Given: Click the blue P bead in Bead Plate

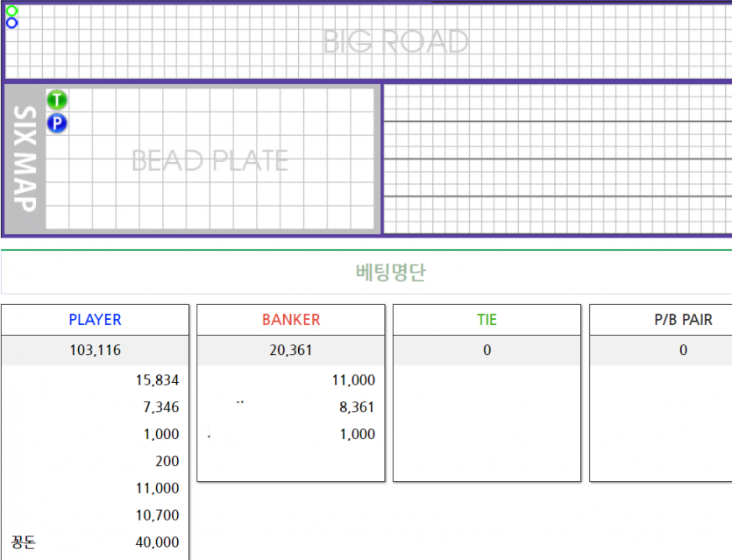Looking at the screenshot, I should coord(57,124).
